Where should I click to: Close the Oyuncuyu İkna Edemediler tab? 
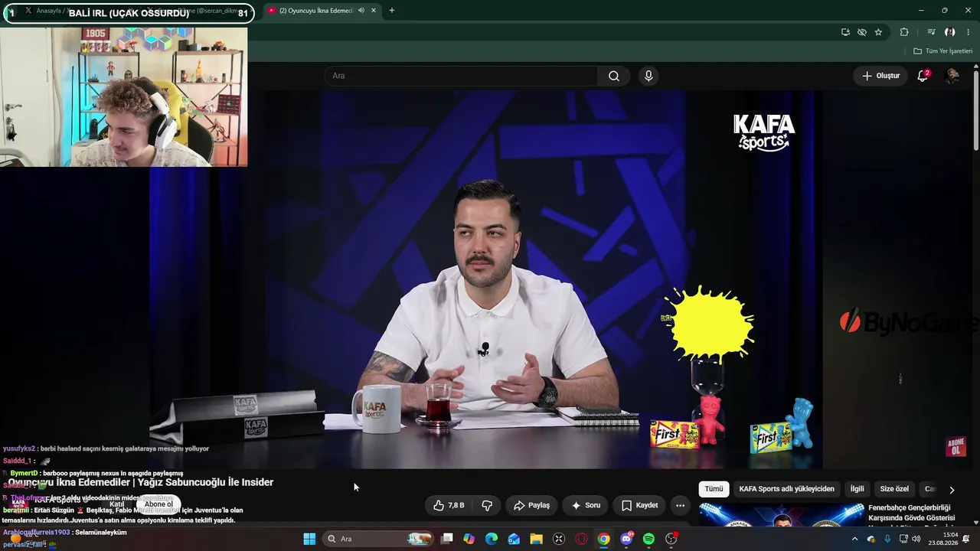click(x=374, y=11)
